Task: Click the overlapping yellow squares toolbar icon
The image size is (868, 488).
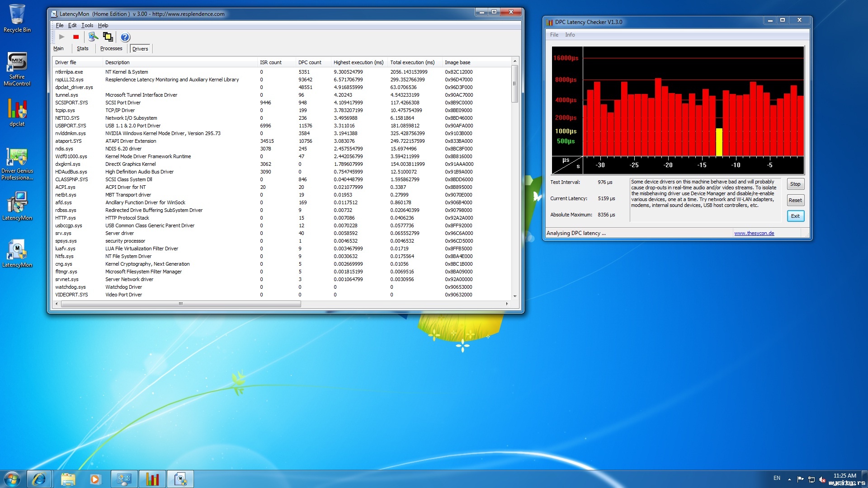Action: [x=108, y=37]
